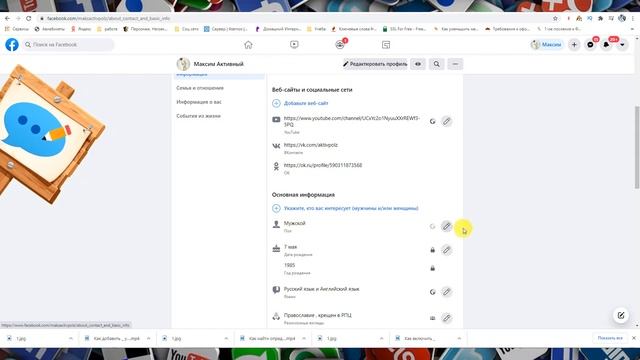Click the browser forward arrow
640x360 pixels.
point(18,18)
